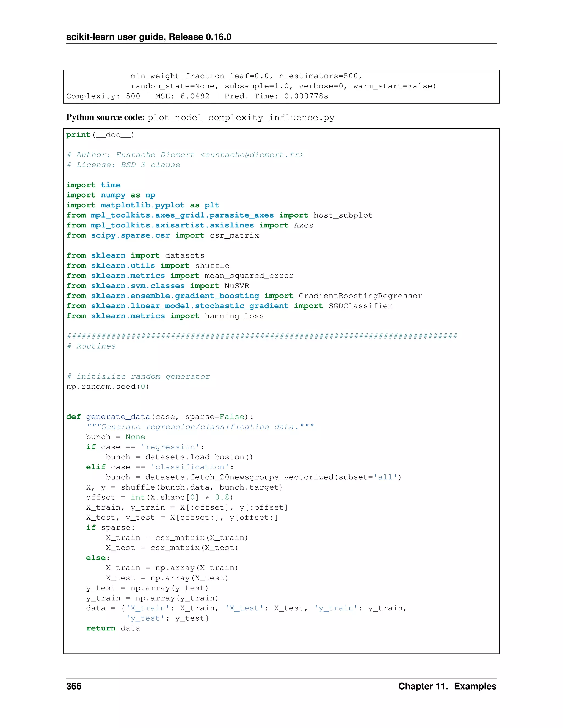Click the page number 366

click(x=74, y=686)
